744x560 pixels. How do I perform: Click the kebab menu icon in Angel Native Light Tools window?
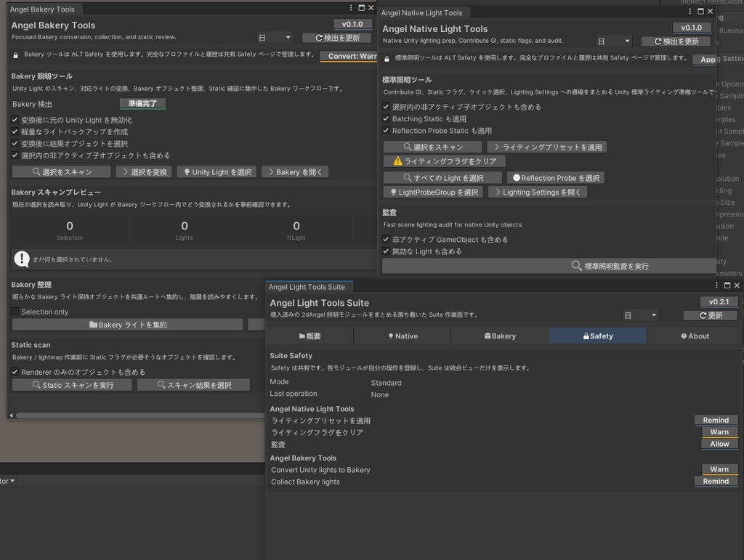tap(690, 12)
